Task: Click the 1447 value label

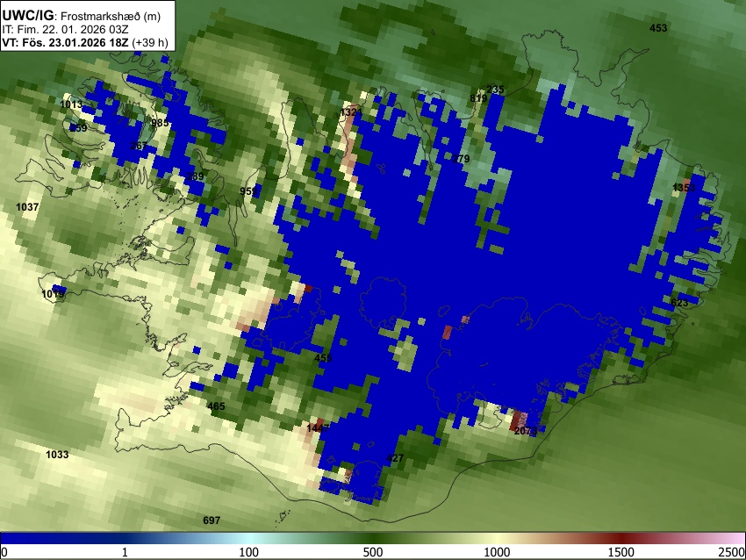Action: [318, 428]
